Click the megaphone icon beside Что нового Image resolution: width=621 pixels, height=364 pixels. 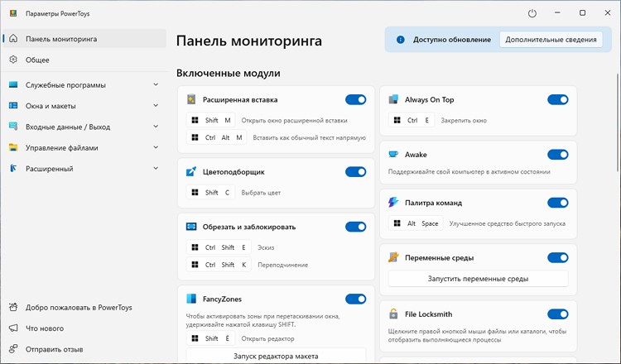(x=13, y=328)
